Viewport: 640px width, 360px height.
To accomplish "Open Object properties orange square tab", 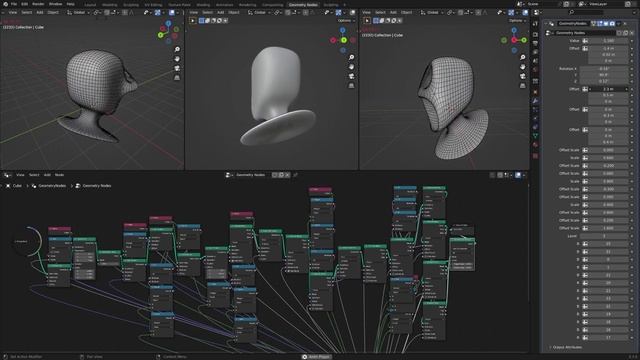I will 536,92.
